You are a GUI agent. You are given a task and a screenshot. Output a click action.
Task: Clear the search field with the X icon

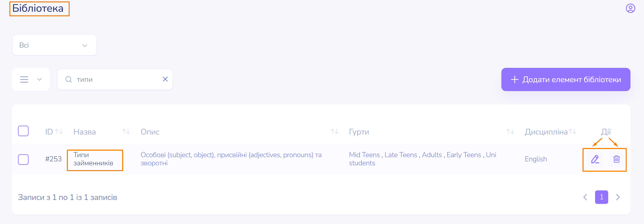(165, 79)
